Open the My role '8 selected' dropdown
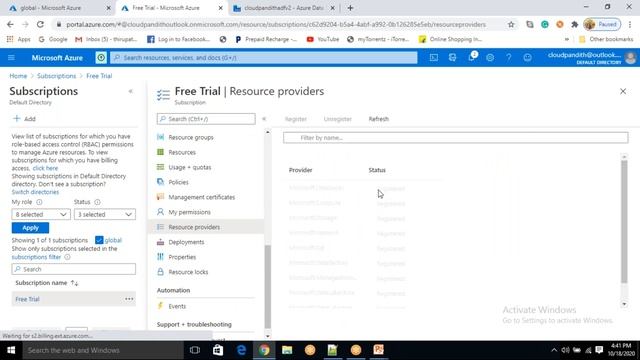The width and height of the screenshot is (640, 360). pos(41,214)
